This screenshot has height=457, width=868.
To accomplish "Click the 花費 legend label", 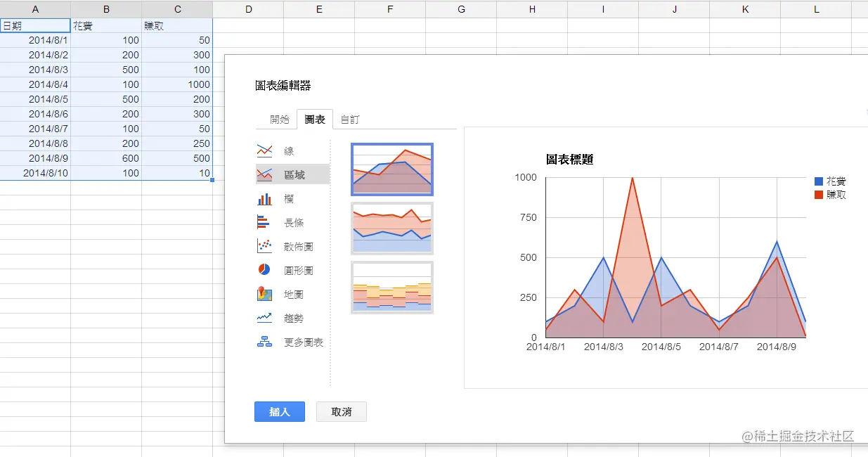I will tap(836, 181).
